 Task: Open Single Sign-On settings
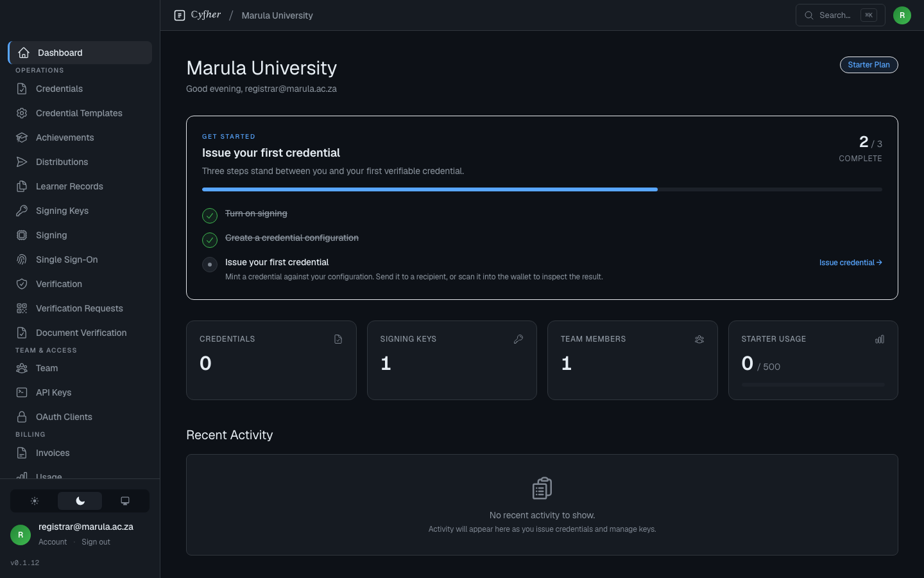click(80, 259)
